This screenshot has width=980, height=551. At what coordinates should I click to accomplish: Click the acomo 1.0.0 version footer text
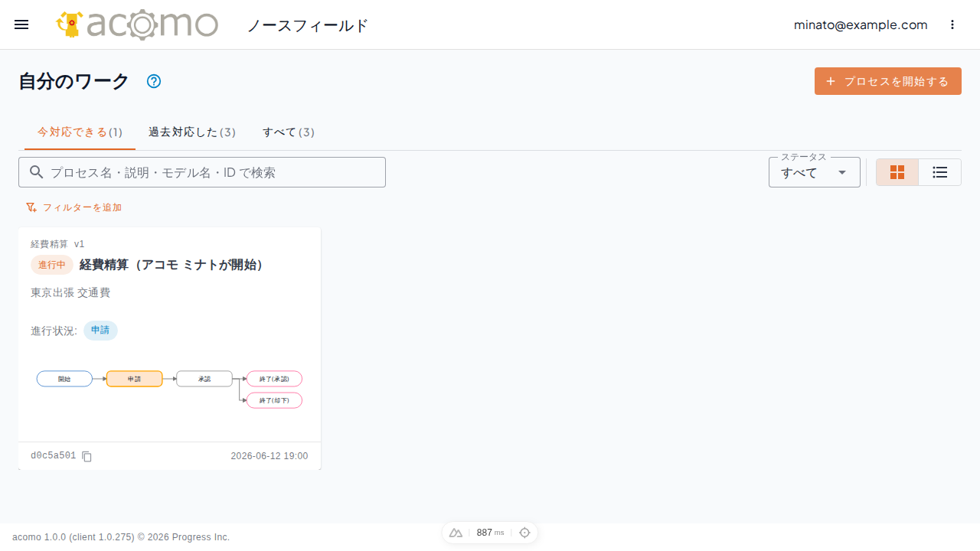[x=121, y=537]
